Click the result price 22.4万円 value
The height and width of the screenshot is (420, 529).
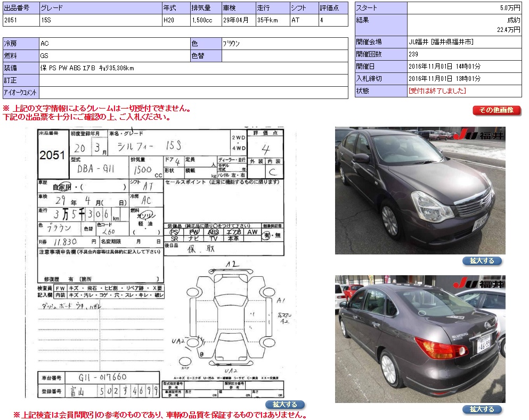point(510,30)
